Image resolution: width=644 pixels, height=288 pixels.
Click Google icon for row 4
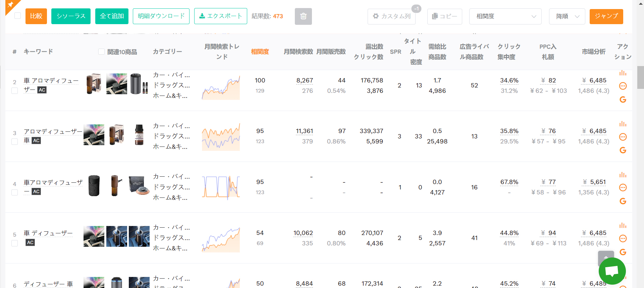tap(623, 201)
